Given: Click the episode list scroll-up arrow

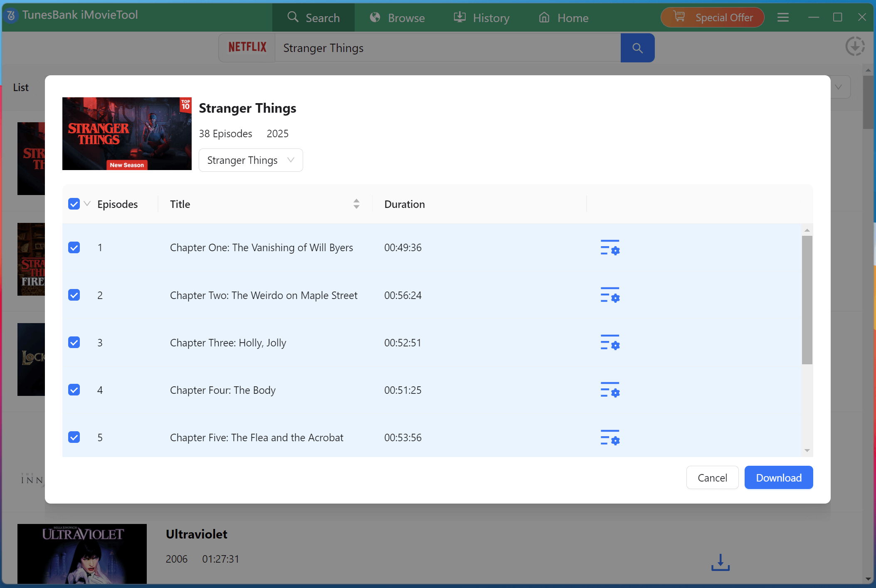Looking at the screenshot, I should coord(807,230).
